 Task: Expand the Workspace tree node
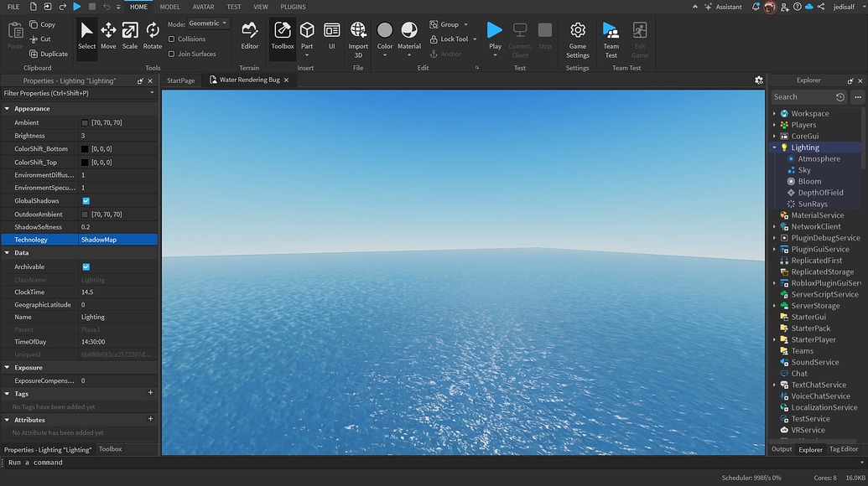click(x=774, y=113)
